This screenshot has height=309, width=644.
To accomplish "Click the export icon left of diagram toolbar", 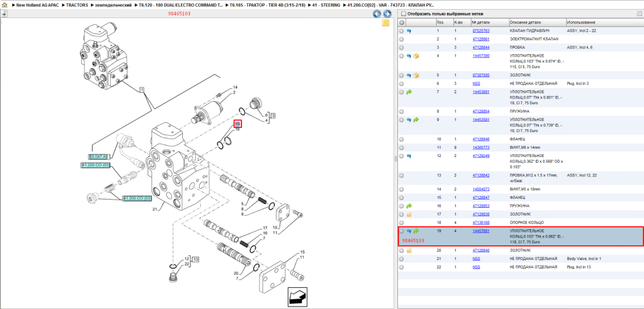I will 4,14.
